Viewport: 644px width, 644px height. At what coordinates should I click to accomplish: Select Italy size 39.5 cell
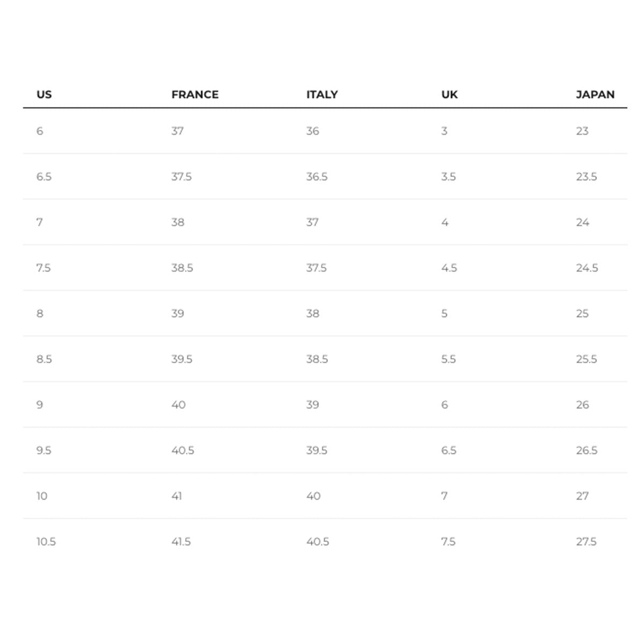pyautogui.click(x=317, y=450)
